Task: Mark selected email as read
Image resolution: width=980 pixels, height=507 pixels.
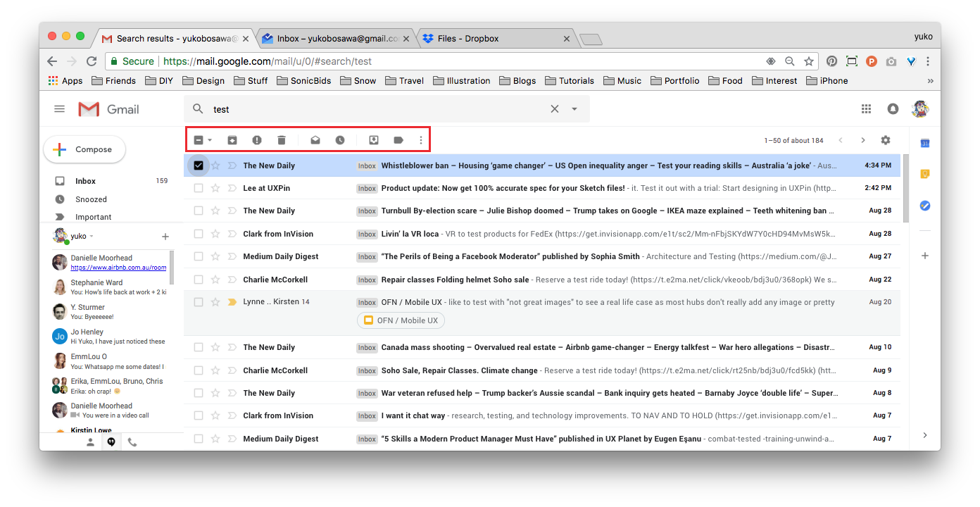Action: (x=315, y=140)
